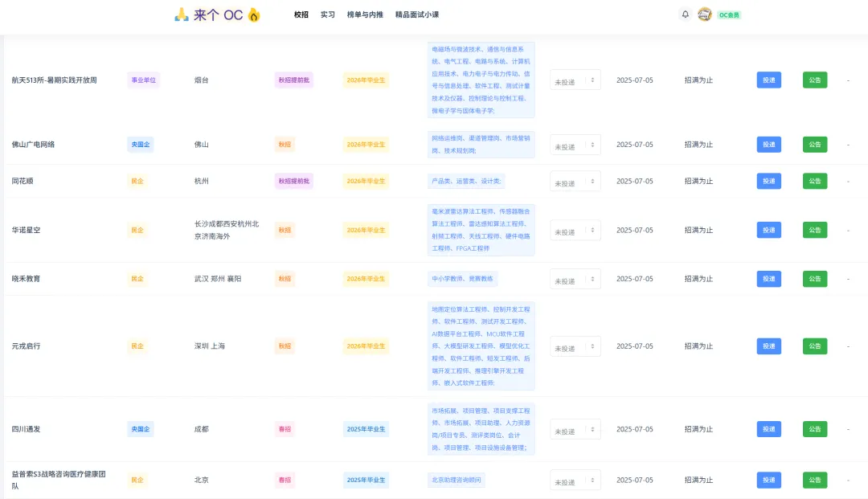Open status dropdown for 佛山广电网络 row
Image resolution: width=868 pixels, height=499 pixels.
coord(575,145)
